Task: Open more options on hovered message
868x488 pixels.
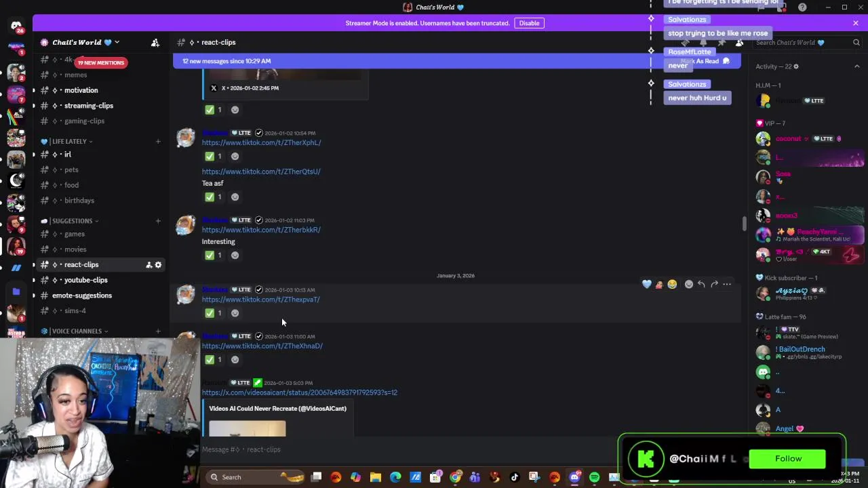Action: coord(727,285)
